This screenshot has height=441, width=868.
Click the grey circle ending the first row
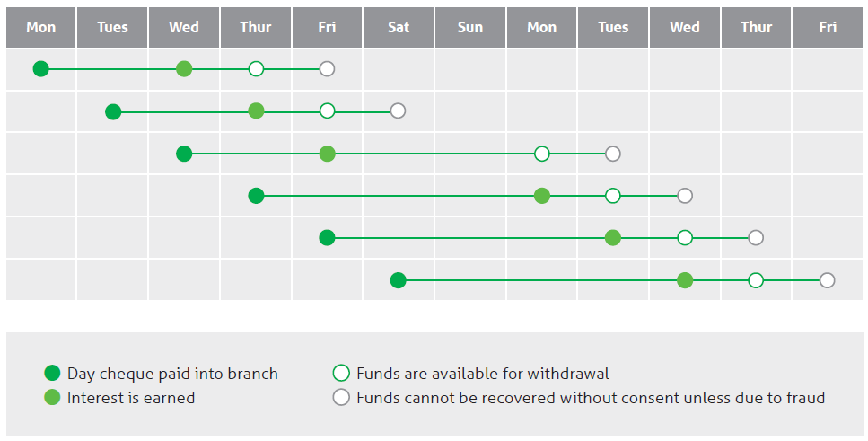click(327, 68)
